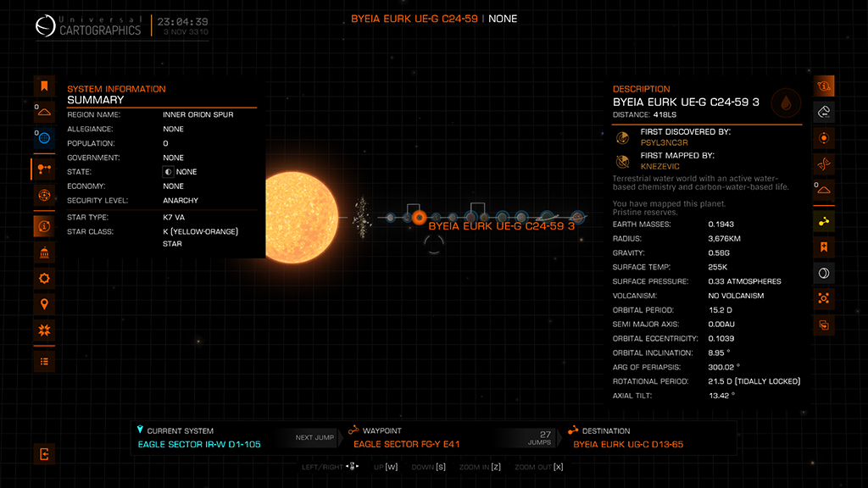Switch to system map view icon
This screenshot has height=488, width=868.
44,169
